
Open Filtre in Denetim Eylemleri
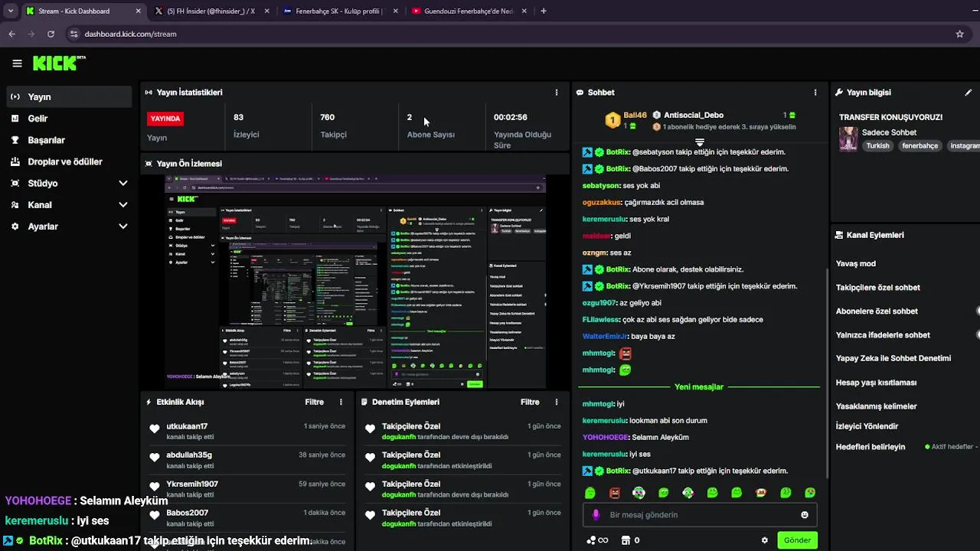[x=530, y=402]
